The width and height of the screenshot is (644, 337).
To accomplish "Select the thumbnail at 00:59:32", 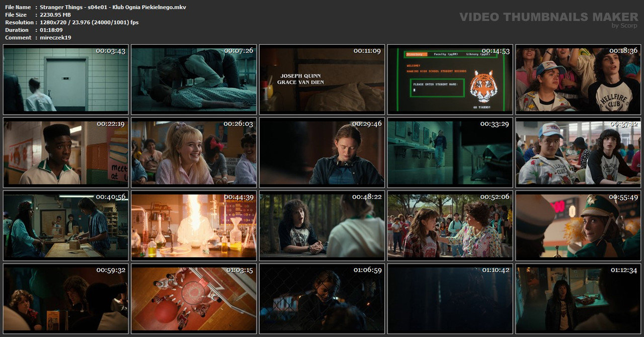I will pos(65,299).
